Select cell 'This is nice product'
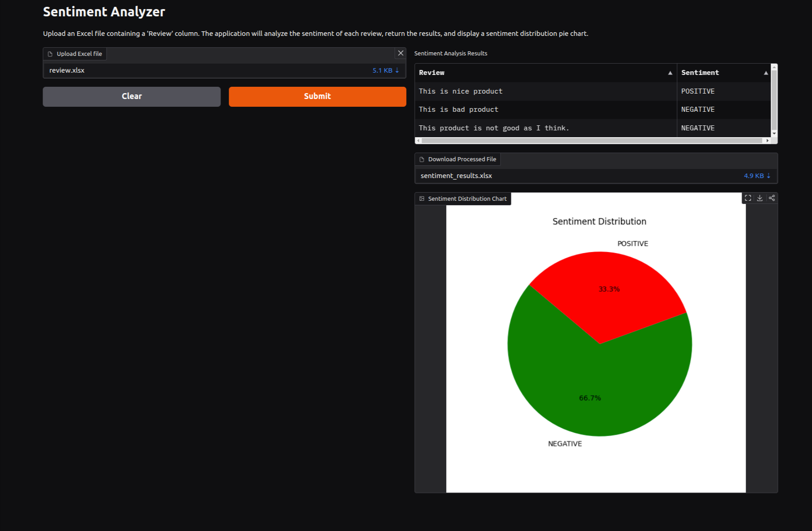The width and height of the screenshot is (812, 531). (x=546, y=91)
